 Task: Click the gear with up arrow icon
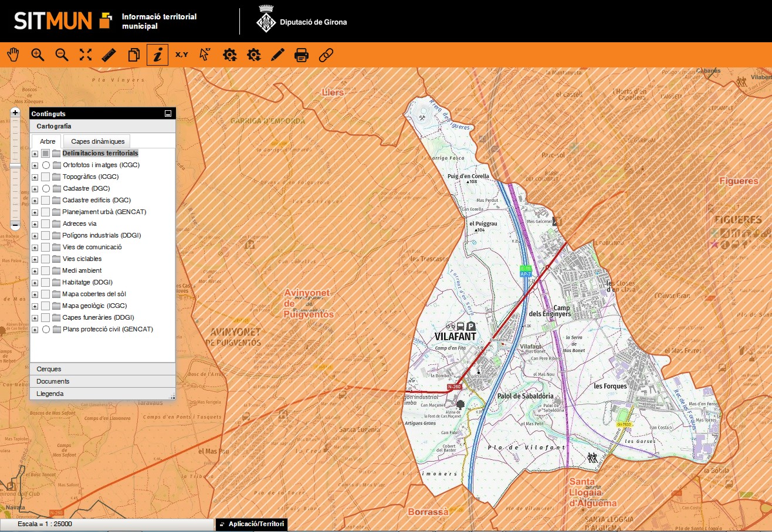point(229,55)
